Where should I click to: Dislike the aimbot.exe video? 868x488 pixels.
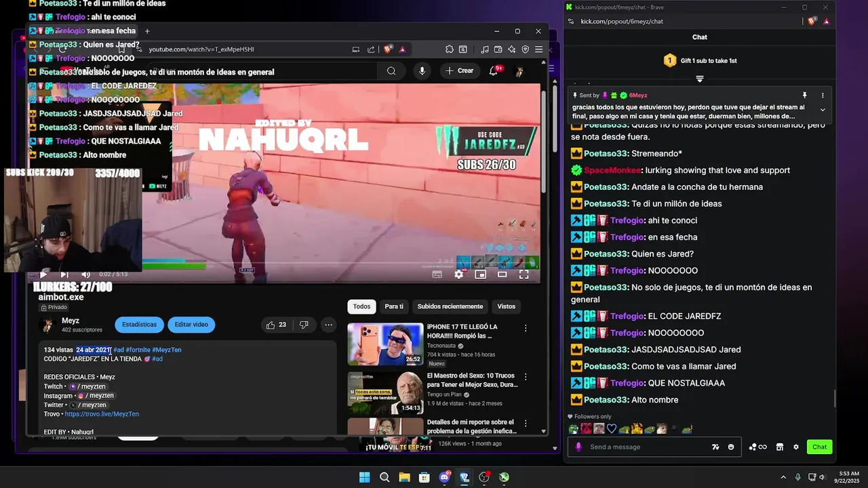(x=304, y=325)
